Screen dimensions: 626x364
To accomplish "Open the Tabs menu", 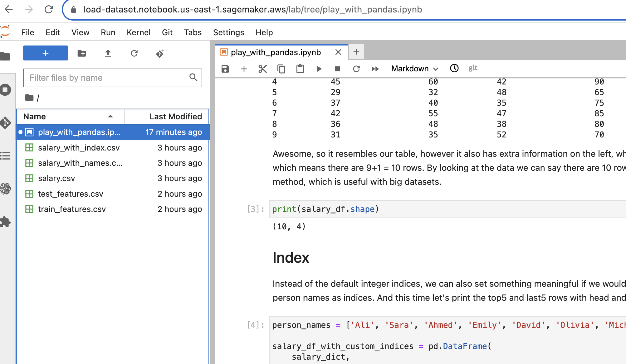I will click(193, 32).
